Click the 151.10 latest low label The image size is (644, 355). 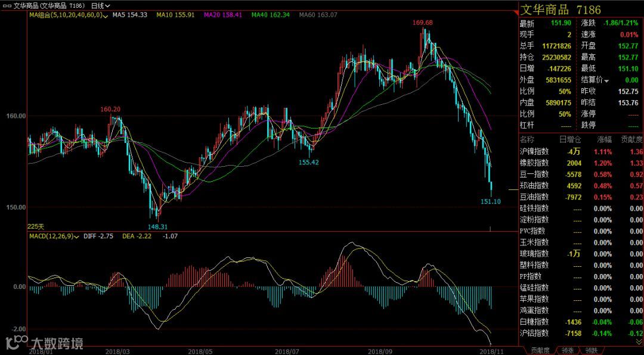(x=491, y=201)
